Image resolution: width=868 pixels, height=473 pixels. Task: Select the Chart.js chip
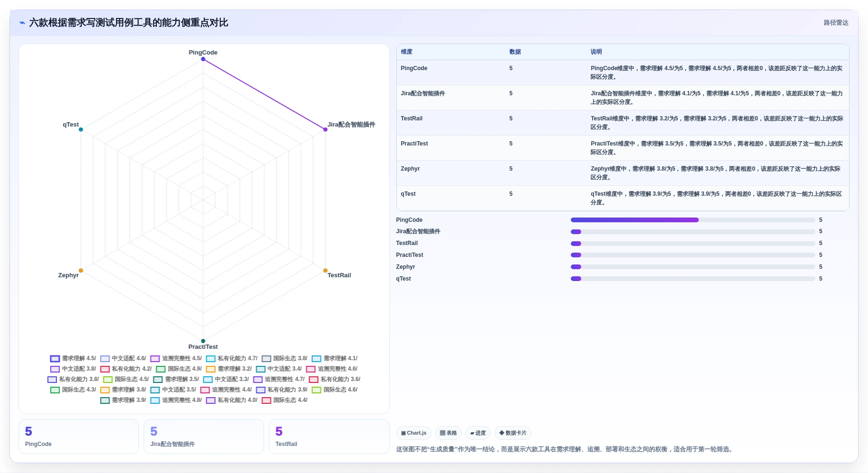coord(414,433)
